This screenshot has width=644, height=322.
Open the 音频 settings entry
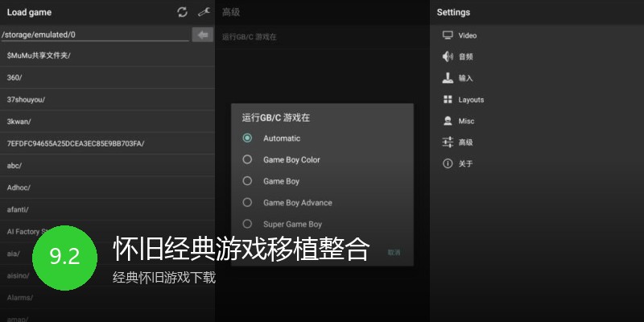537,56
